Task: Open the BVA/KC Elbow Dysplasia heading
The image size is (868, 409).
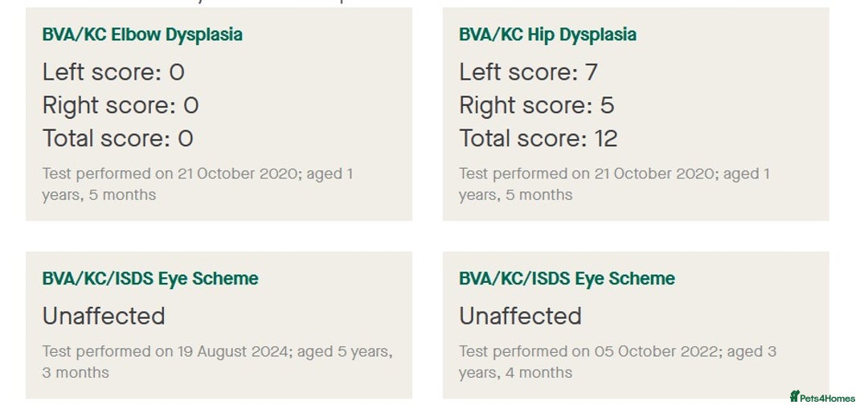Action: [142, 35]
